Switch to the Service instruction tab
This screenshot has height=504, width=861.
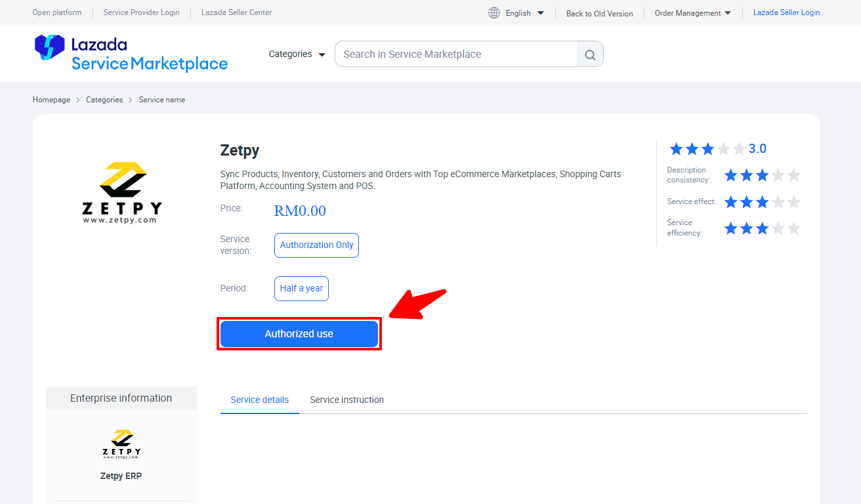pyautogui.click(x=346, y=400)
